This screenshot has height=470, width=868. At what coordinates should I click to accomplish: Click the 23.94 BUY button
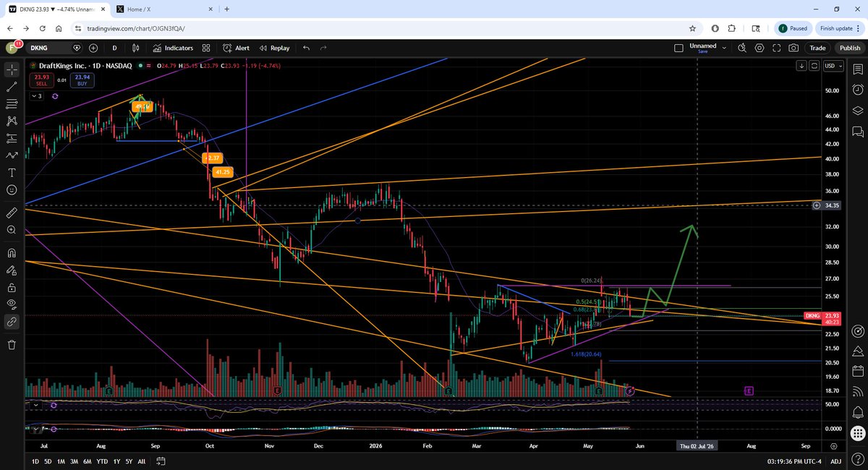pyautogui.click(x=82, y=80)
